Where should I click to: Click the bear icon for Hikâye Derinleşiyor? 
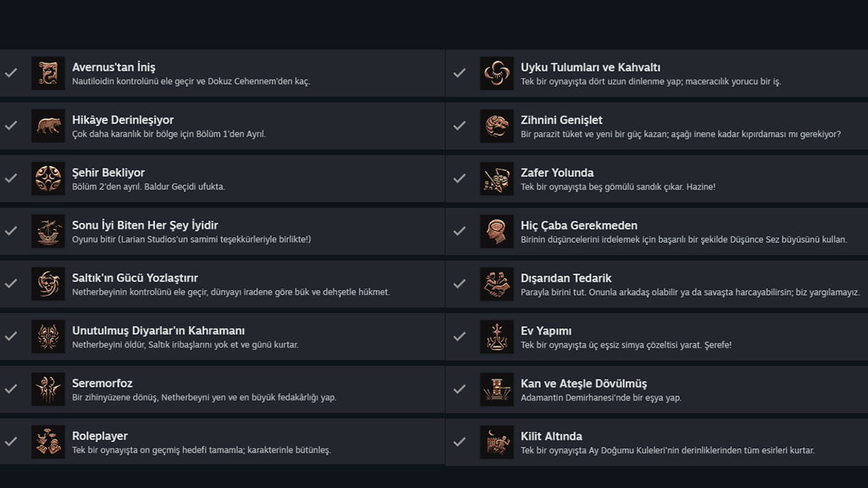coord(48,126)
